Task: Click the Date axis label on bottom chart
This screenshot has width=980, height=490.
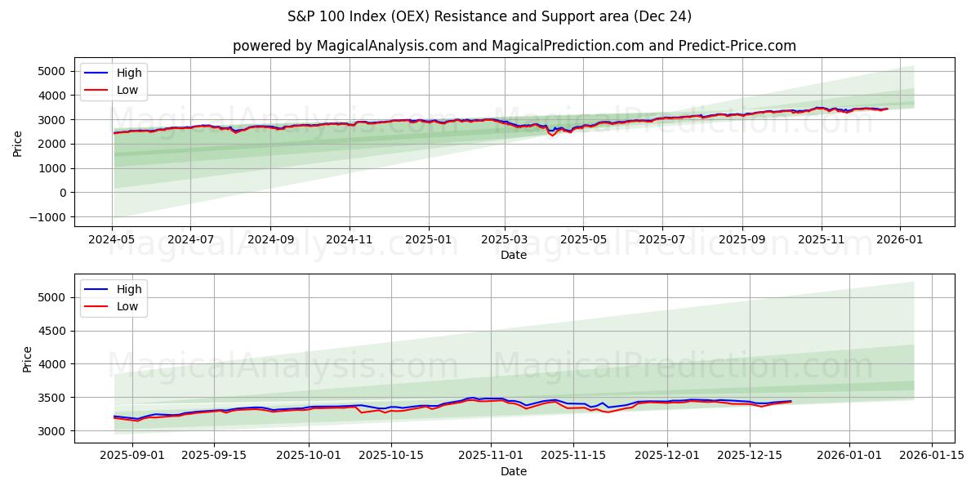Action: pos(514,471)
